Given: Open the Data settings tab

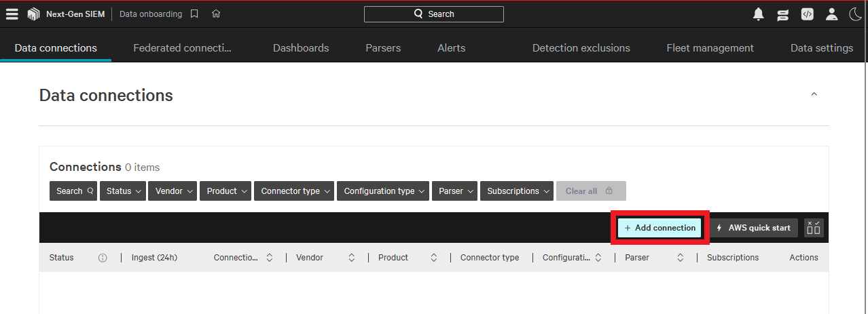Looking at the screenshot, I should click(x=822, y=48).
